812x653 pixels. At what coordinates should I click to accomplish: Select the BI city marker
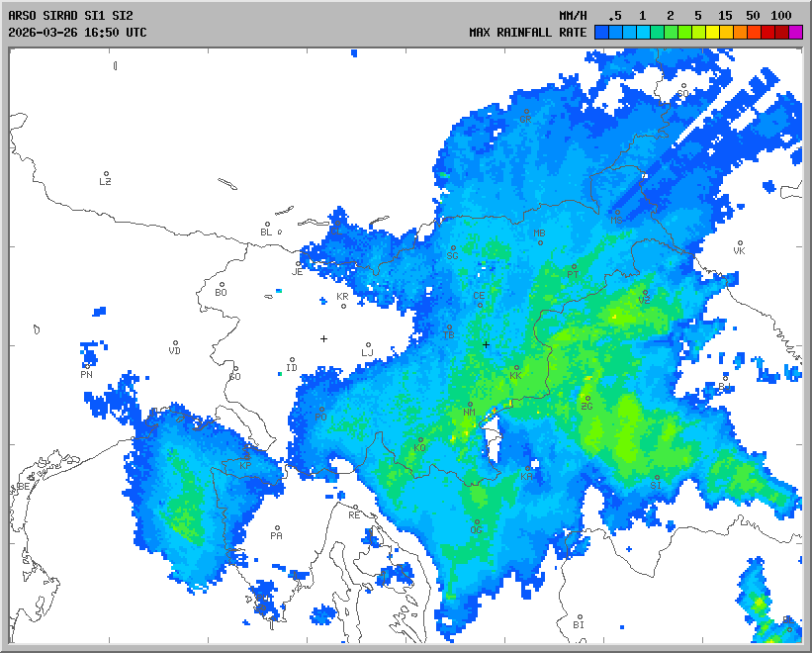[x=580, y=617]
